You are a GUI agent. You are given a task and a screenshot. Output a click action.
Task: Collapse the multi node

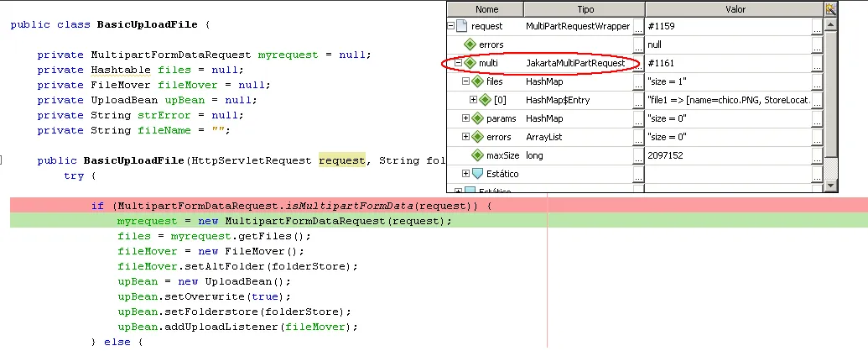click(459, 63)
